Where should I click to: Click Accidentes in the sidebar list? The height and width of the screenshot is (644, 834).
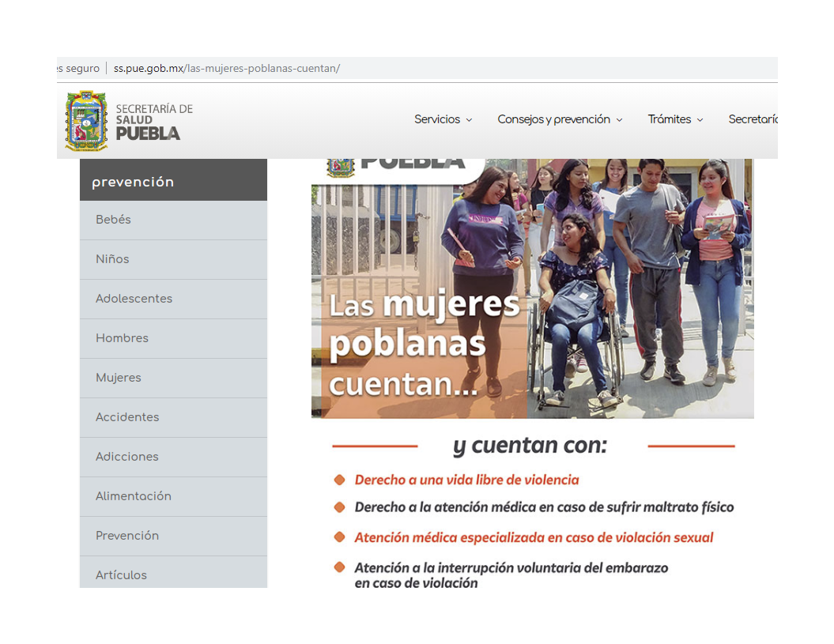click(127, 417)
